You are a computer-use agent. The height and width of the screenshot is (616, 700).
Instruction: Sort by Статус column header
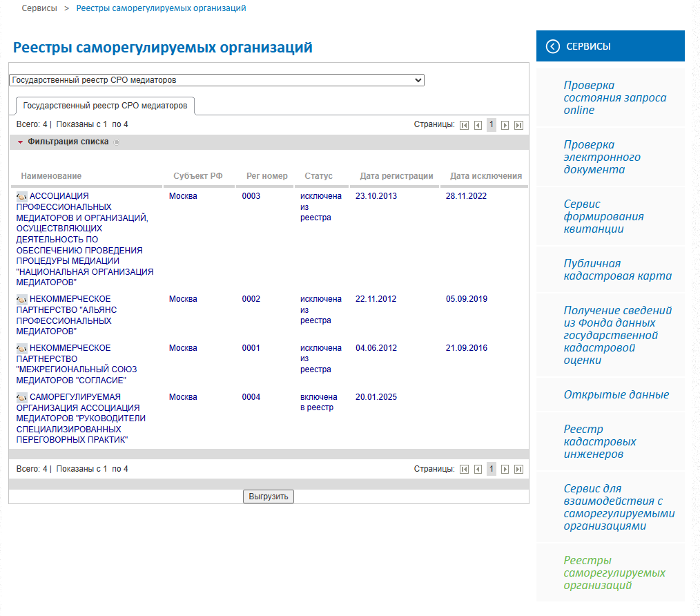318,176
